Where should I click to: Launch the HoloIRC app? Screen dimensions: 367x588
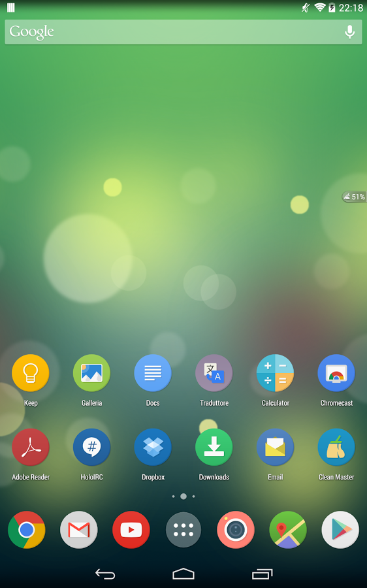click(x=91, y=447)
